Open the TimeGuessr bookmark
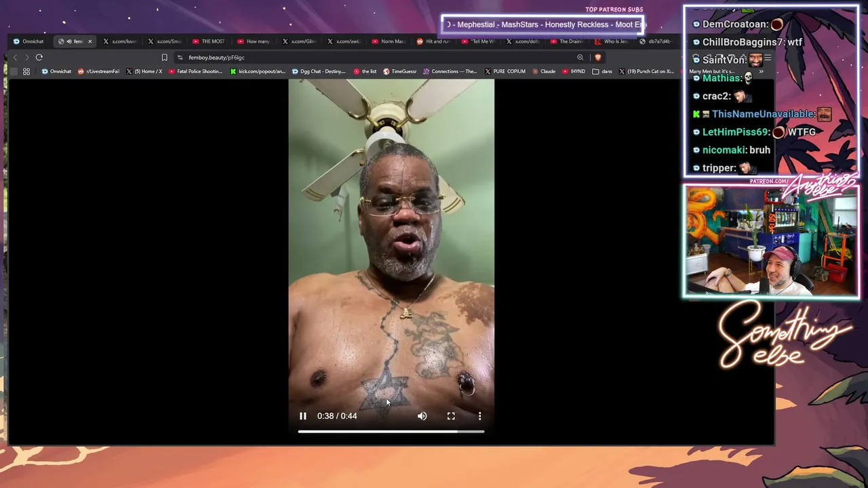 pyautogui.click(x=400, y=71)
